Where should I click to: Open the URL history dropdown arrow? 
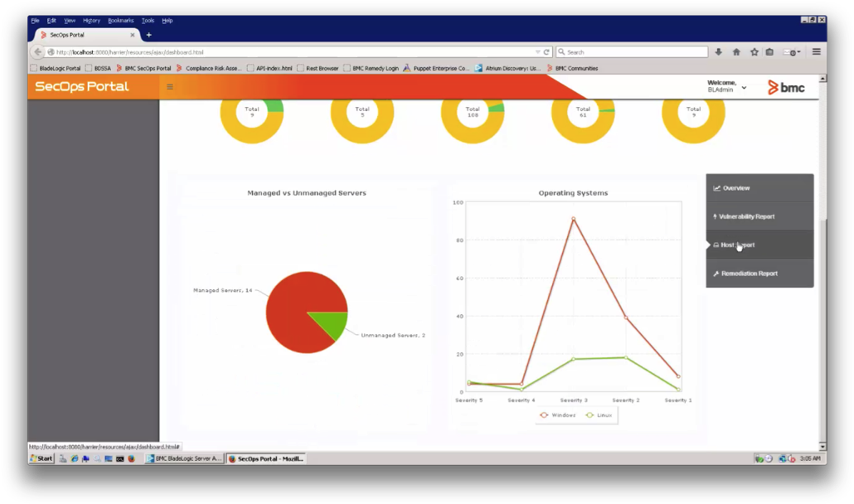click(537, 52)
